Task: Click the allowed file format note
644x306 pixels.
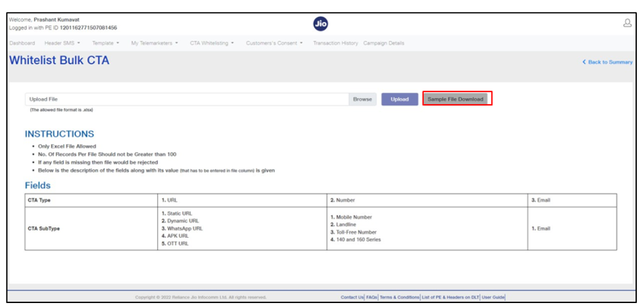Action: pyautogui.click(x=61, y=110)
